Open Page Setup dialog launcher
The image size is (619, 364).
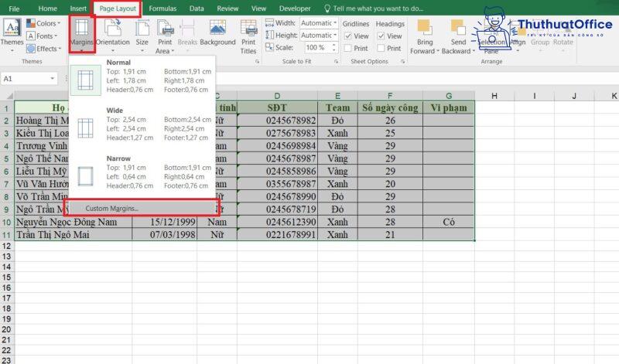[257, 62]
